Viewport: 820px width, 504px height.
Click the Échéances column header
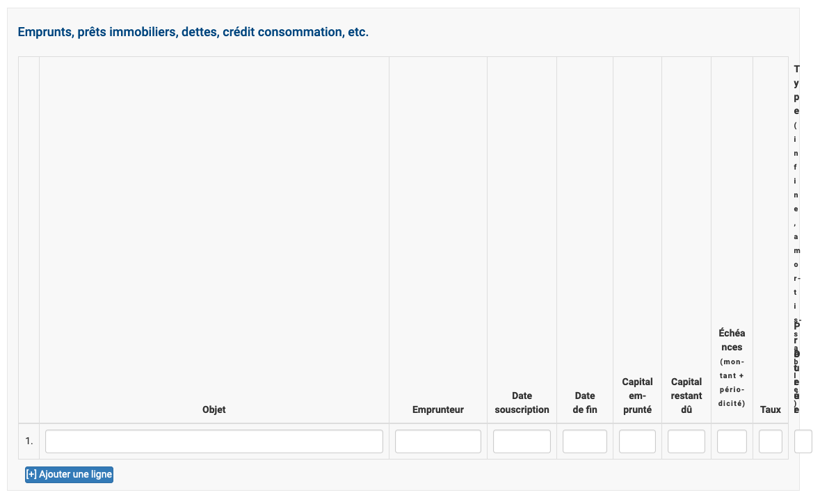click(732, 368)
